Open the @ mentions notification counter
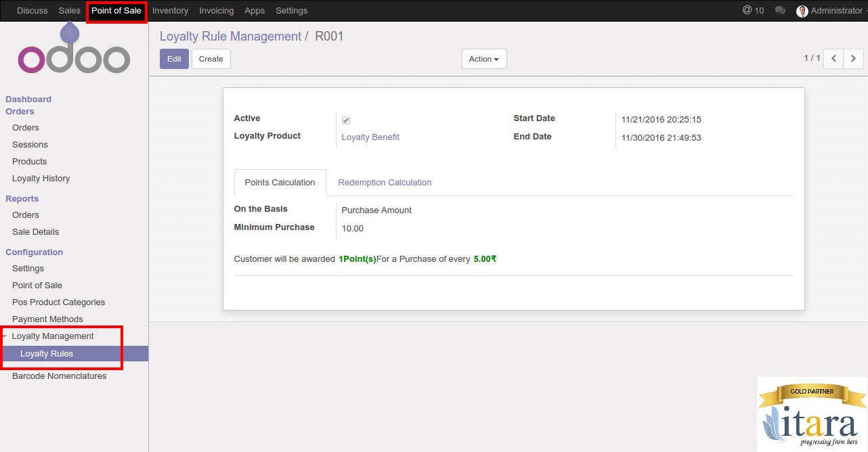This screenshot has height=452, width=868. coord(753,10)
